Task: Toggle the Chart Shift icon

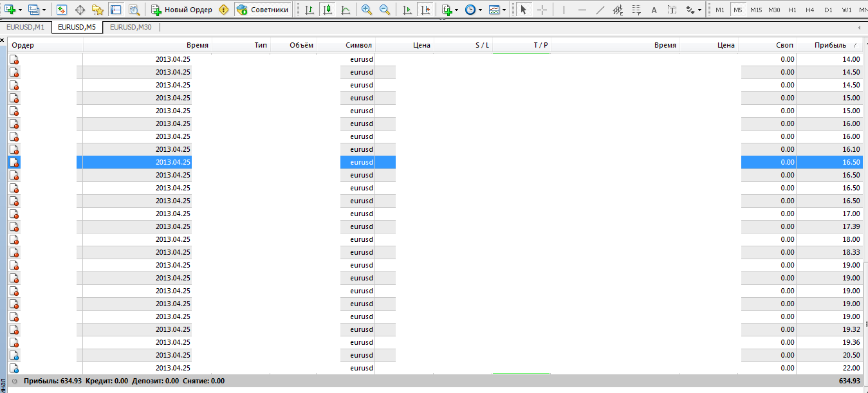Action: (425, 10)
